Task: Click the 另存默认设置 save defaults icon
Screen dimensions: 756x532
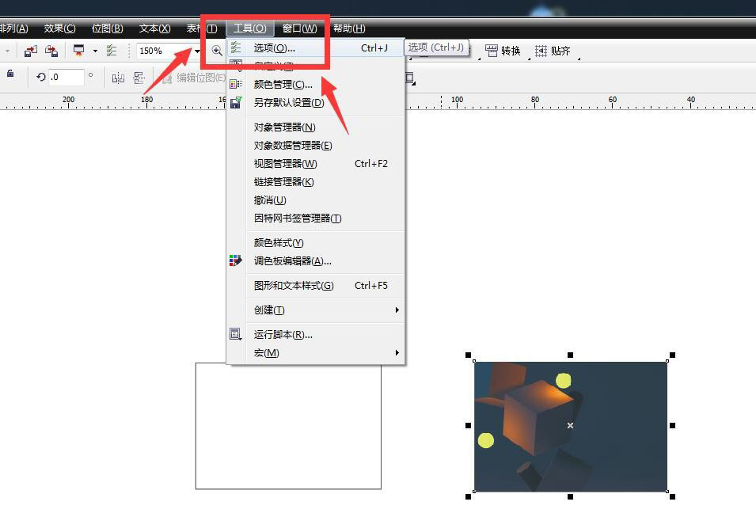Action: coord(235,103)
